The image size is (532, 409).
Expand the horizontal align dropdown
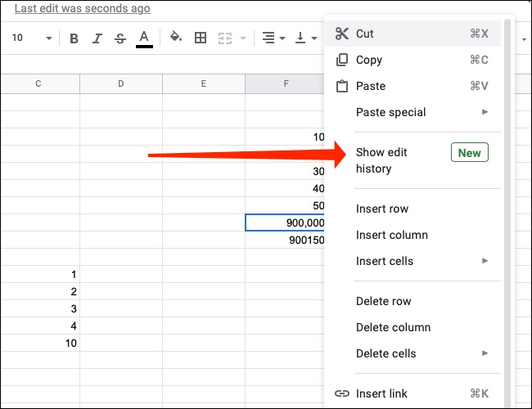click(x=273, y=38)
